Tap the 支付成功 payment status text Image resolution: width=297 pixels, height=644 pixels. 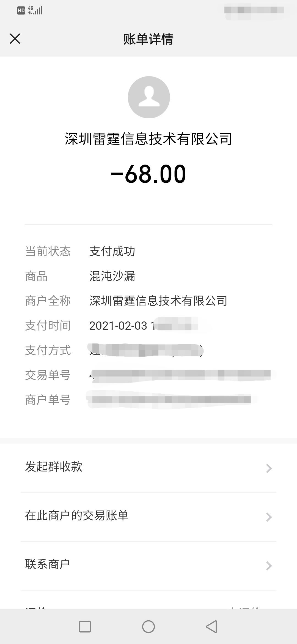(112, 251)
